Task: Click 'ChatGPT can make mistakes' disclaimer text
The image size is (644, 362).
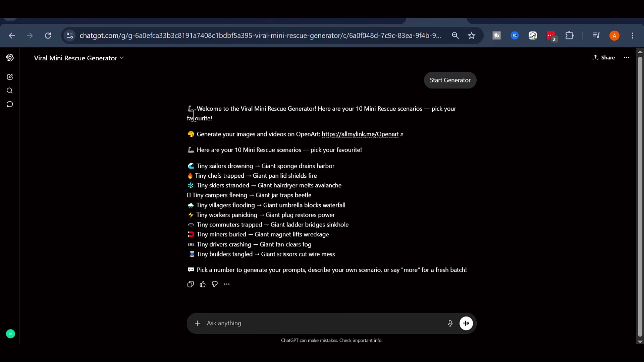Action: pos(332,340)
